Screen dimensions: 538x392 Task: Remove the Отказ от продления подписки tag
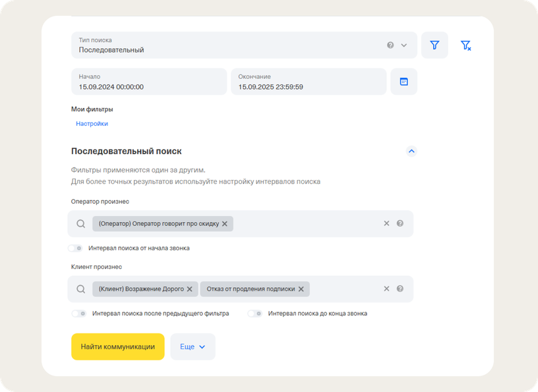point(301,289)
